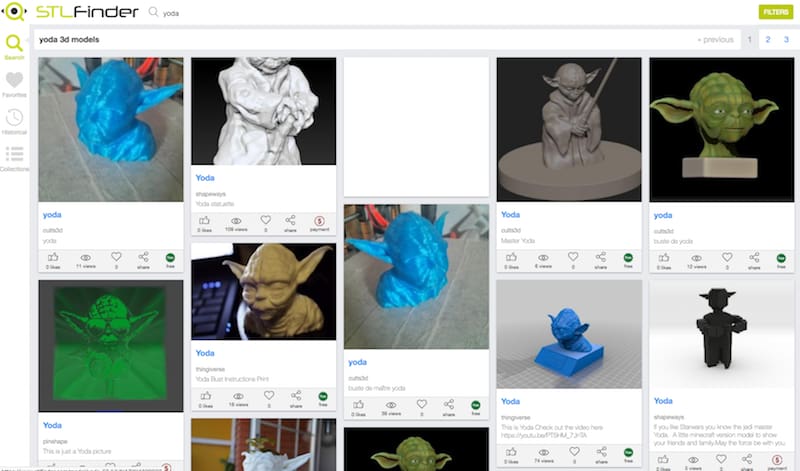
Task: Open white Yoda statuette thumbnail
Action: tap(263, 111)
